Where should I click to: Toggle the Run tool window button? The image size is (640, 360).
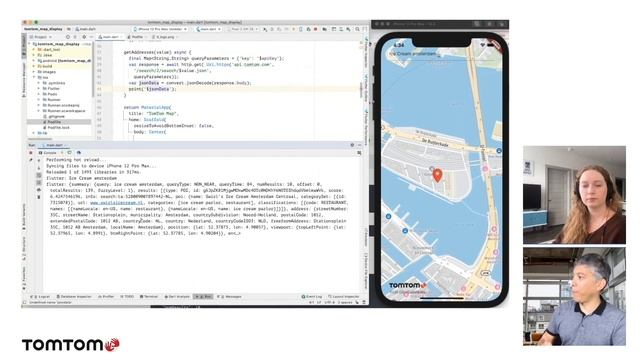203,297
